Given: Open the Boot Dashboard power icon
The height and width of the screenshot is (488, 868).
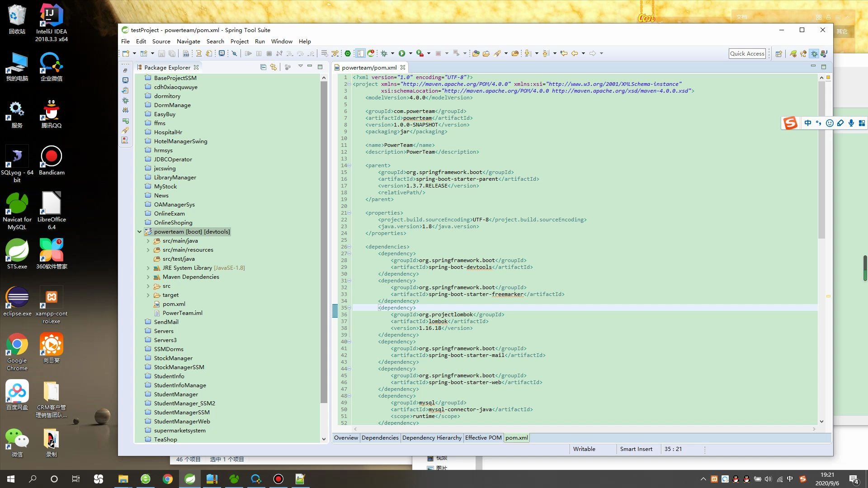Looking at the screenshot, I should pyautogui.click(x=348, y=53).
